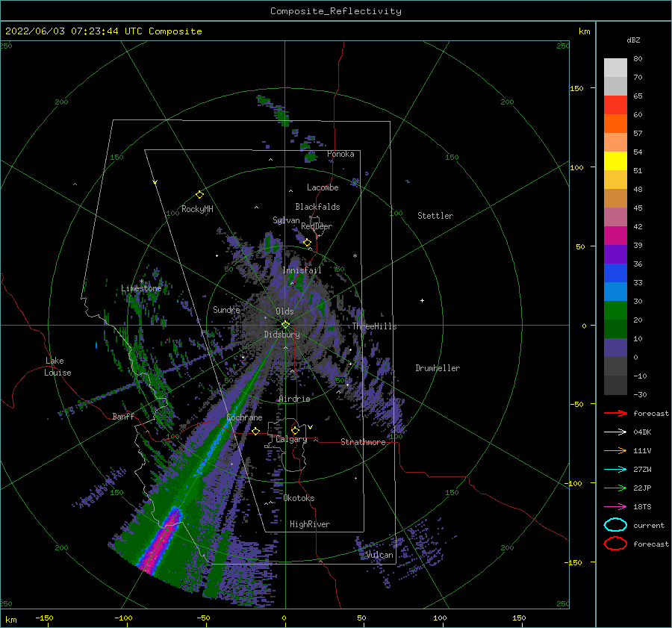Click the Sylvan label
This screenshot has height=628, width=672.
(x=286, y=220)
